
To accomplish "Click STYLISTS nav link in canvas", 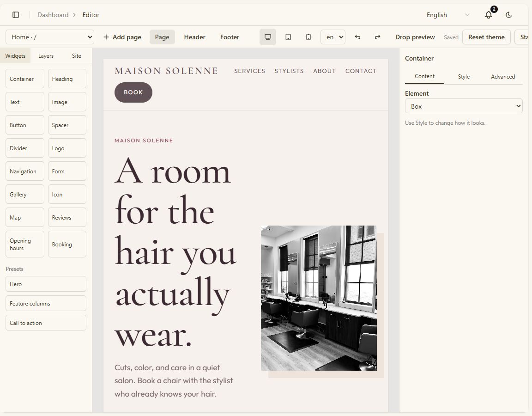I will 289,71.
